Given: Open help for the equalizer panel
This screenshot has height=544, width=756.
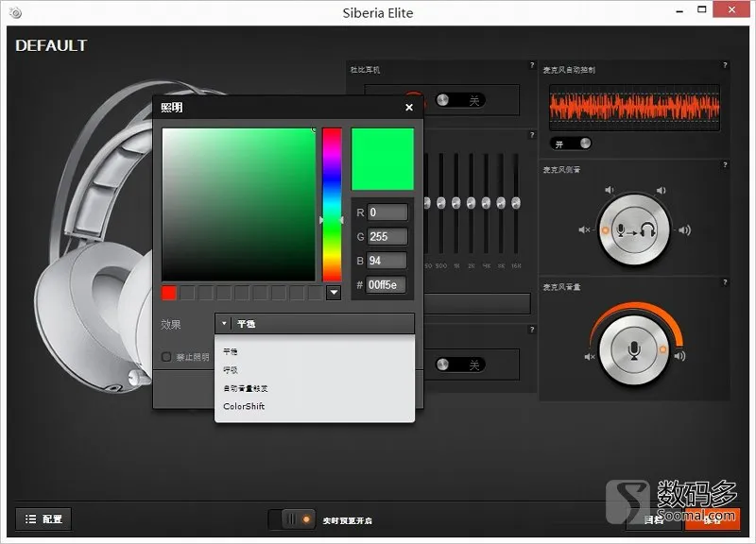Looking at the screenshot, I should (532, 135).
